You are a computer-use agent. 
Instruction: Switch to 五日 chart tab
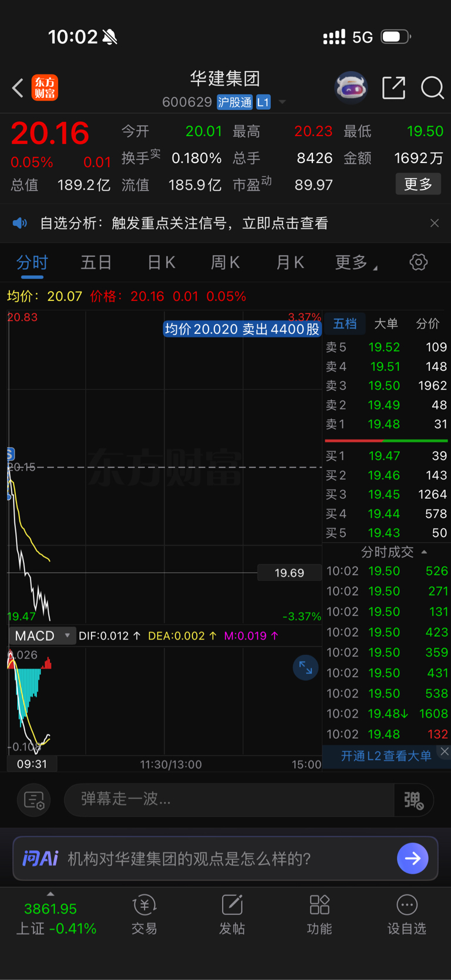[96, 262]
